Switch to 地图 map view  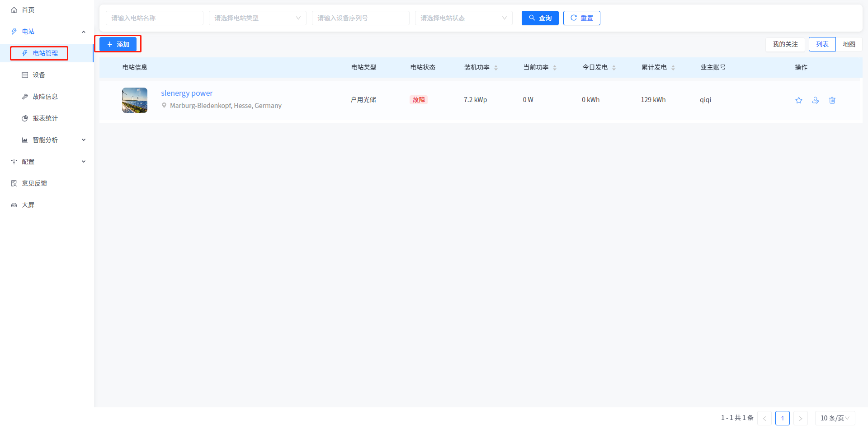(x=849, y=44)
